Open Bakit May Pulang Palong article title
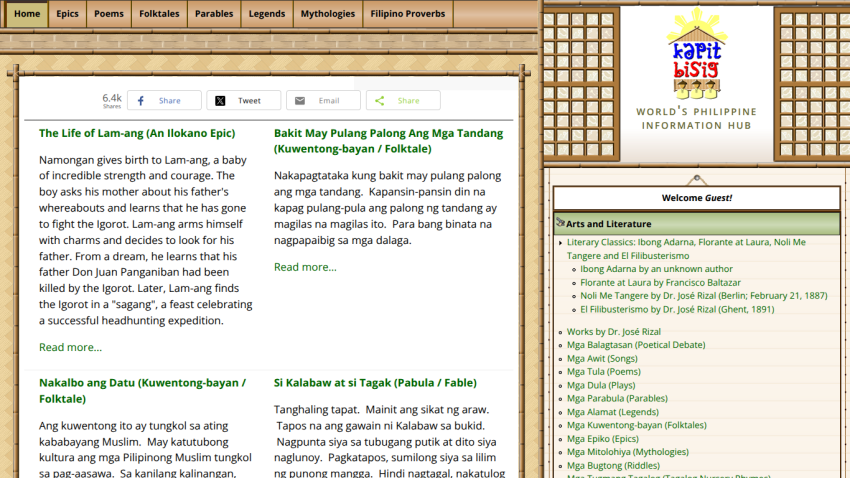Screen dimensions: 850x478 click(x=388, y=141)
